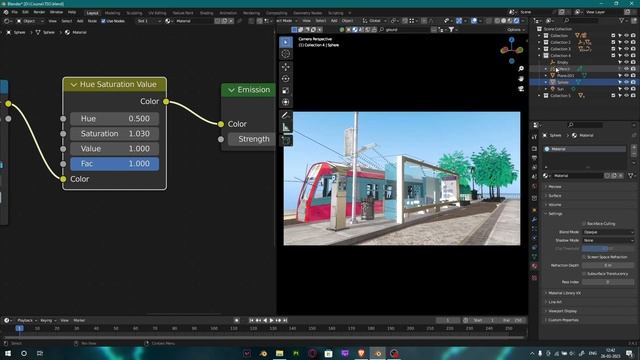This screenshot has width=640, height=360.
Task: Click the Blender logo menu icon
Action: click(6, 12)
